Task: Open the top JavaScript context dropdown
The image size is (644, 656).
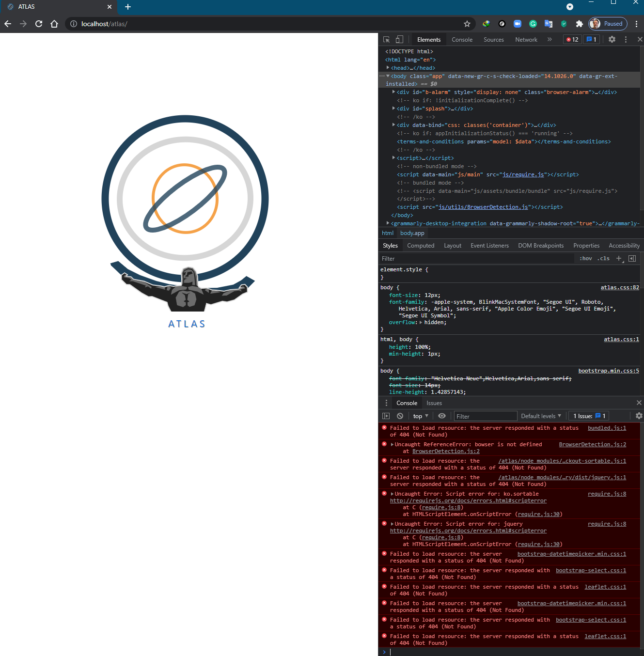Action: [x=421, y=416]
